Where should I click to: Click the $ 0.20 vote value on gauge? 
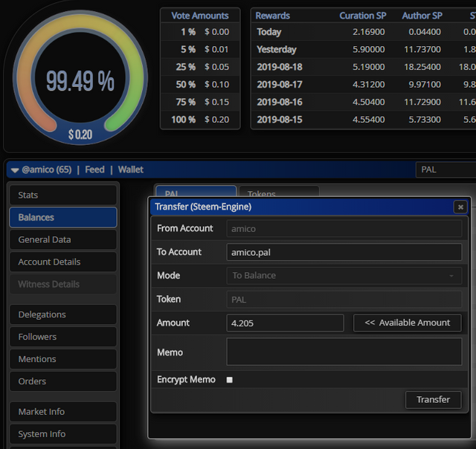click(x=80, y=135)
